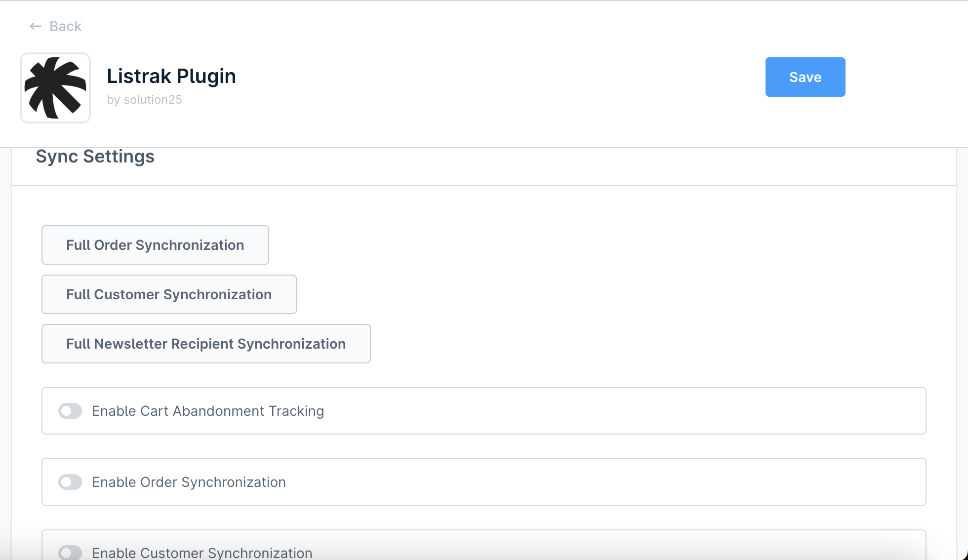Click the Enable Order Synchronization label text

189,482
